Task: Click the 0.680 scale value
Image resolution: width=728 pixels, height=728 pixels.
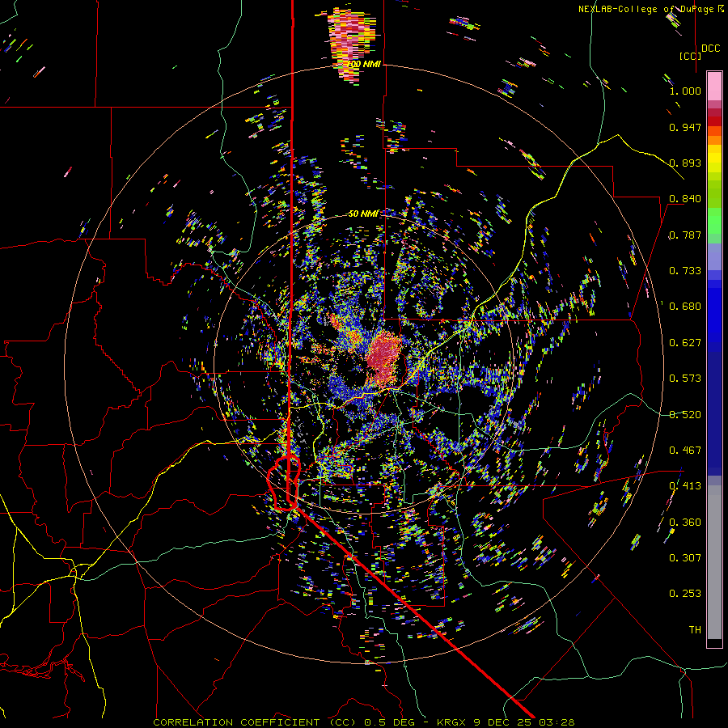Action: pos(685,307)
